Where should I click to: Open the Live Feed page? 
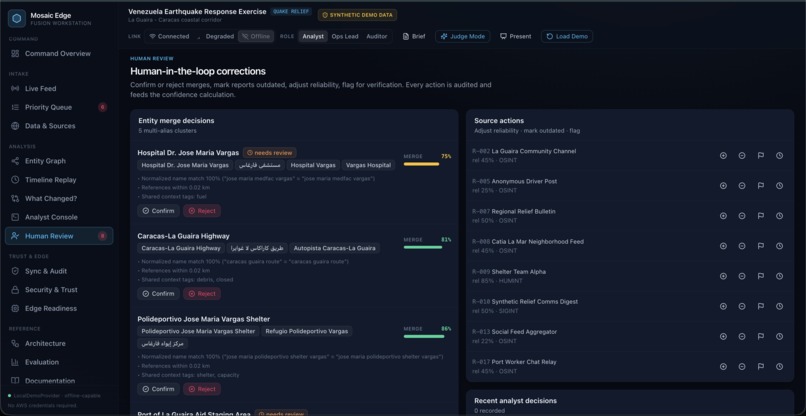59,88
